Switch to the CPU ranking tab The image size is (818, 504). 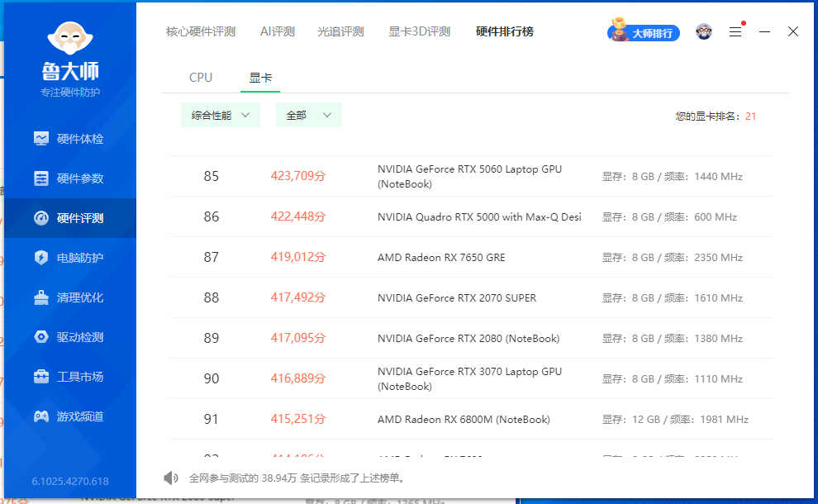[201, 78]
